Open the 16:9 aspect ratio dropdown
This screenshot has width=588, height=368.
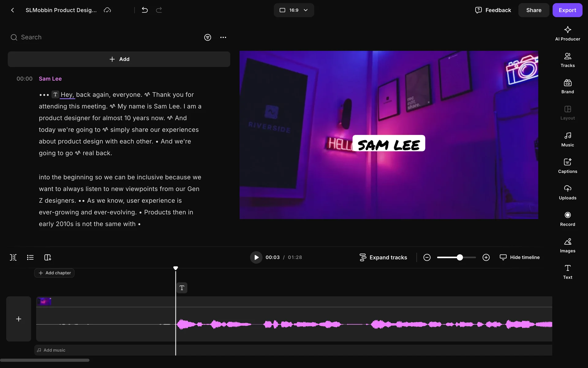[x=294, y=10]
